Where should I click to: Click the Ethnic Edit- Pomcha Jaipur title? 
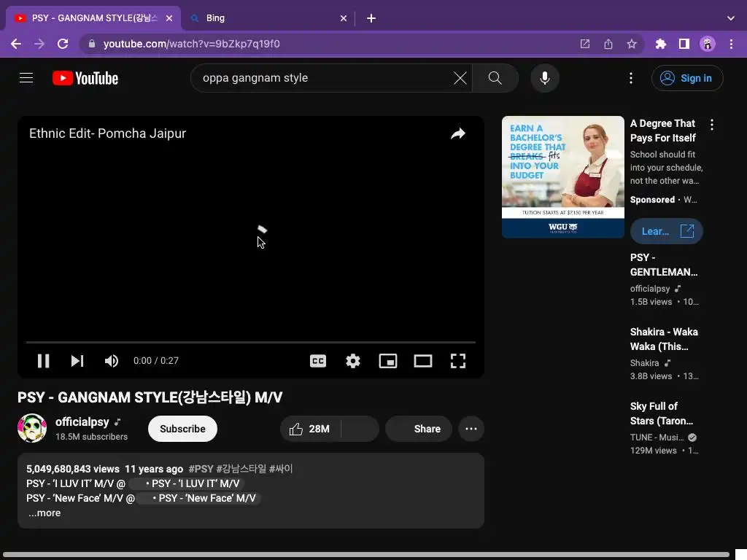[108, 133]
